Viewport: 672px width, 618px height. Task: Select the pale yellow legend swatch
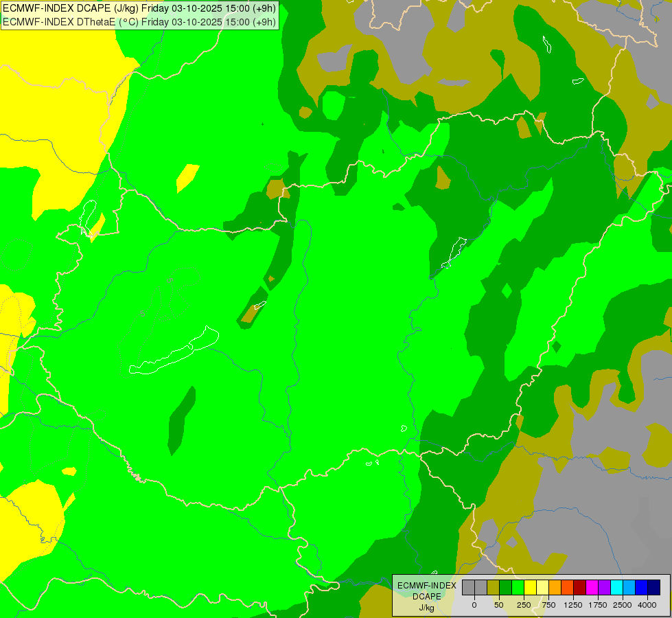tap(542, 587)
